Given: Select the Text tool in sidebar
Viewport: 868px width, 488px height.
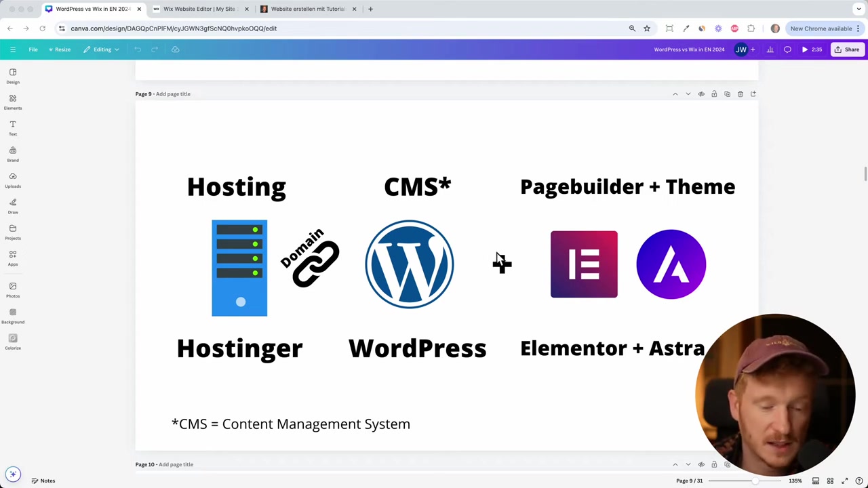Looking at the screenshot, I should [13, 128].
